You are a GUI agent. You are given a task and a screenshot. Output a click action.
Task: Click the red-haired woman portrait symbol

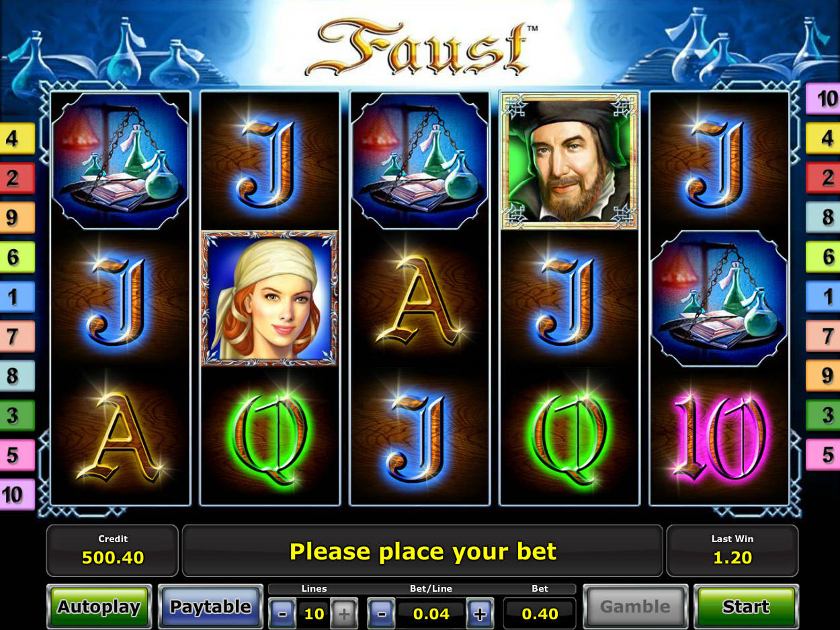[x=269, y=299]
